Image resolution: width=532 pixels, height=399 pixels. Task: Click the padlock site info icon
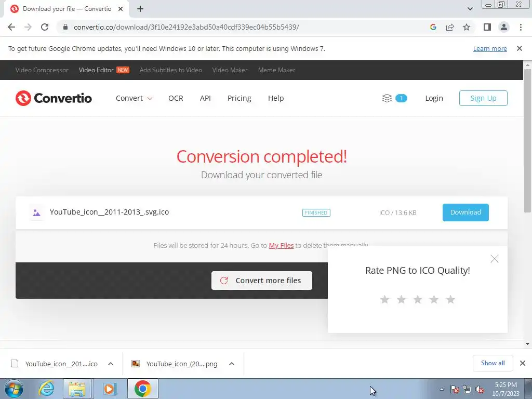pyautogui.click(x=65, y=27)
